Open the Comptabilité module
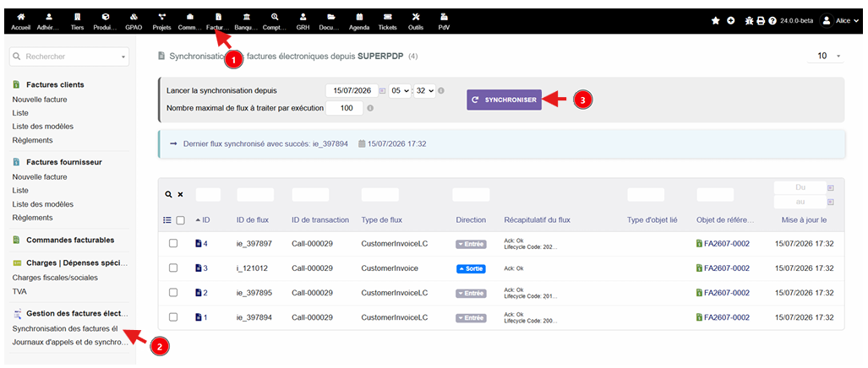Viewport: 868px width, 368px height. tap(275, 22)
